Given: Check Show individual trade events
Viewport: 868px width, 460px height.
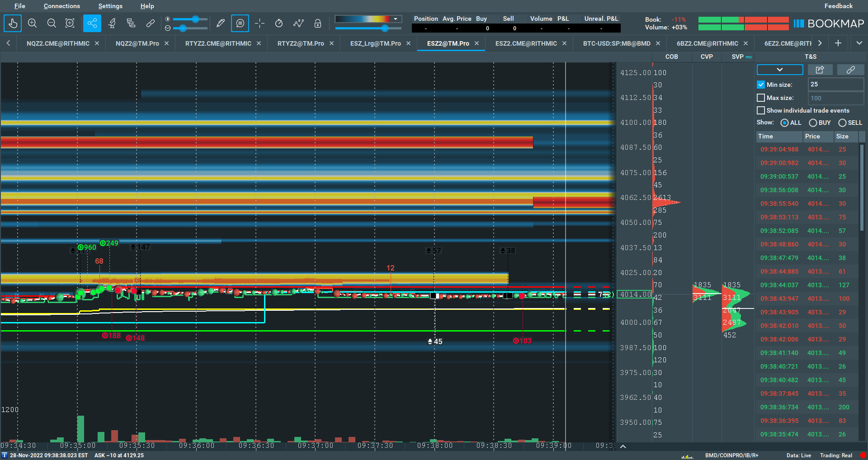Looking at the screenshot, I should pyautogui.click(x=761, y=110).
